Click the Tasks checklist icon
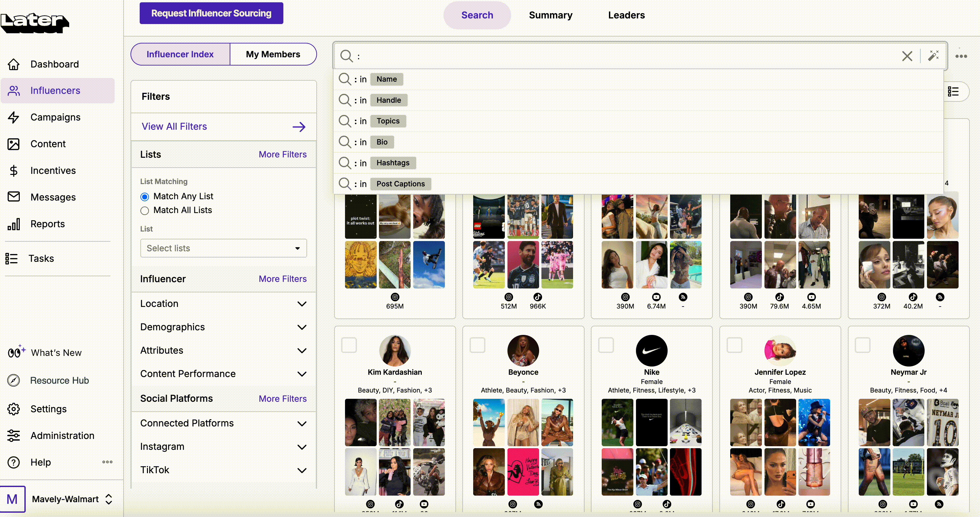 (12, 258)
